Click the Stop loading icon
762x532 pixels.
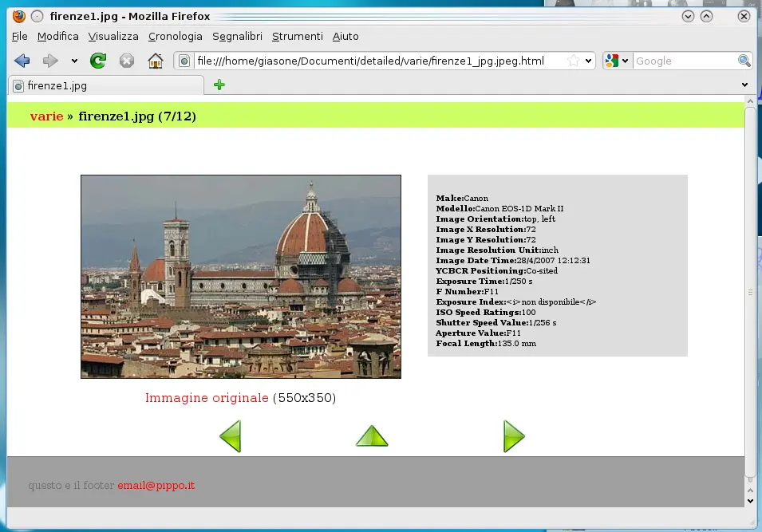tap(126, 61)
